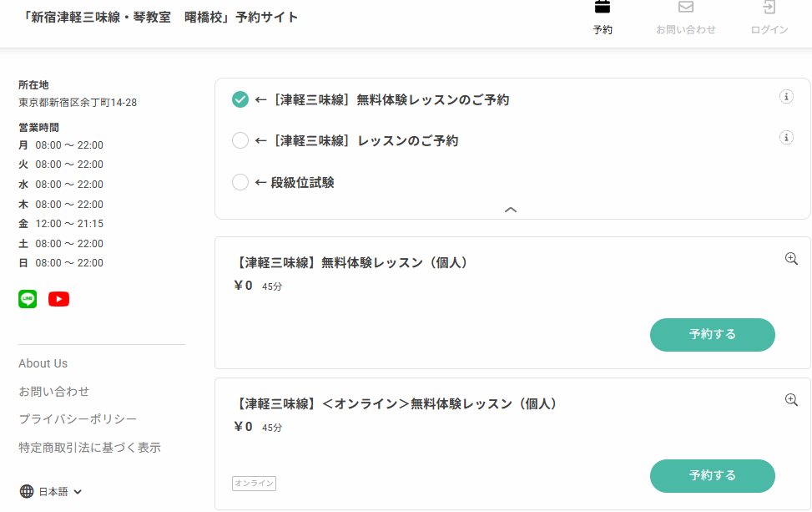Select ［津軽三味線］レッスンのご予約 radio option
The height and width of the screenshot is (512, 812).
coord(240,141)
